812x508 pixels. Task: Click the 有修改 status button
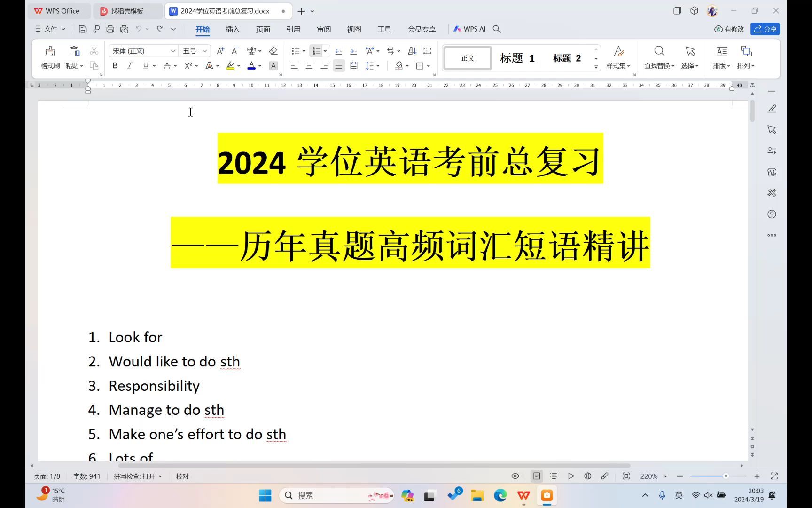tap(729, 29)
